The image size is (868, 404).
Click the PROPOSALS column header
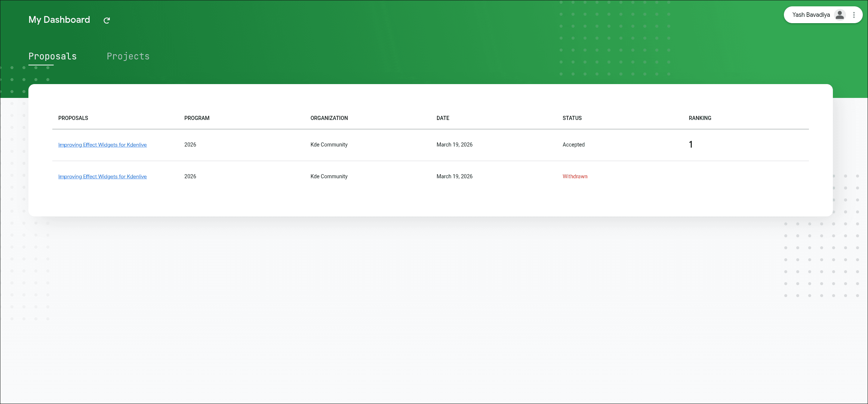(x=73, y=118)
